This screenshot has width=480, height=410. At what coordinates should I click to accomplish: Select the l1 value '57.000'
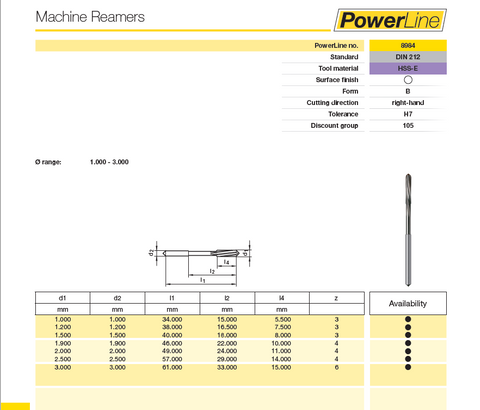point(172,359)
